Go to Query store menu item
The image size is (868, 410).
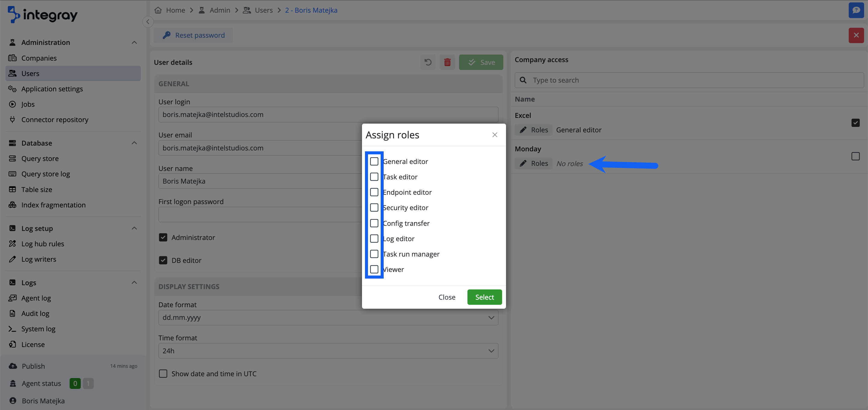click(x=40, y=159)
